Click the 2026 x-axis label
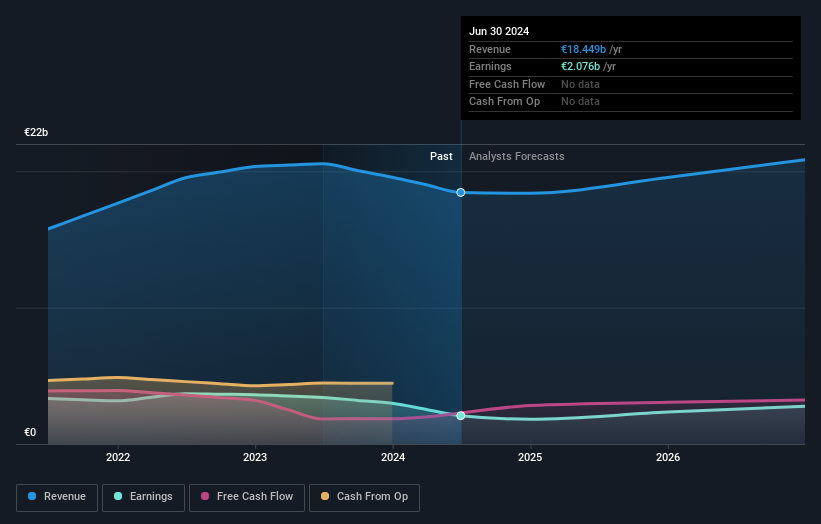 click(x=668, y=458)
